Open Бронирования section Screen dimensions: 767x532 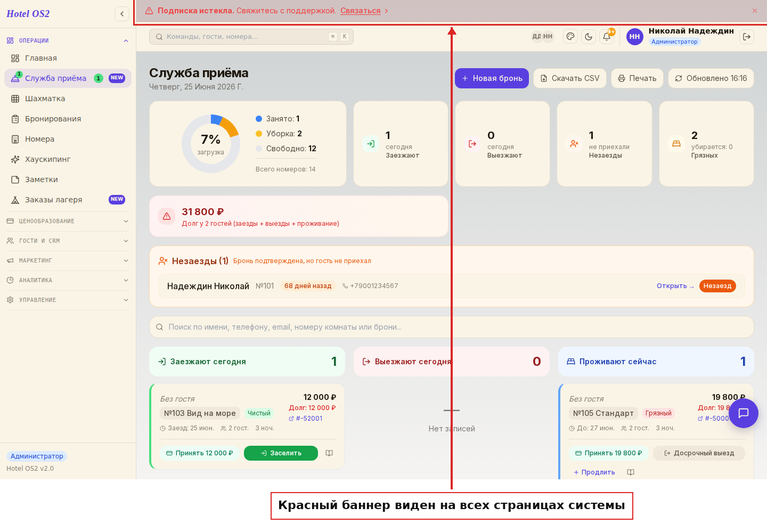68,119
